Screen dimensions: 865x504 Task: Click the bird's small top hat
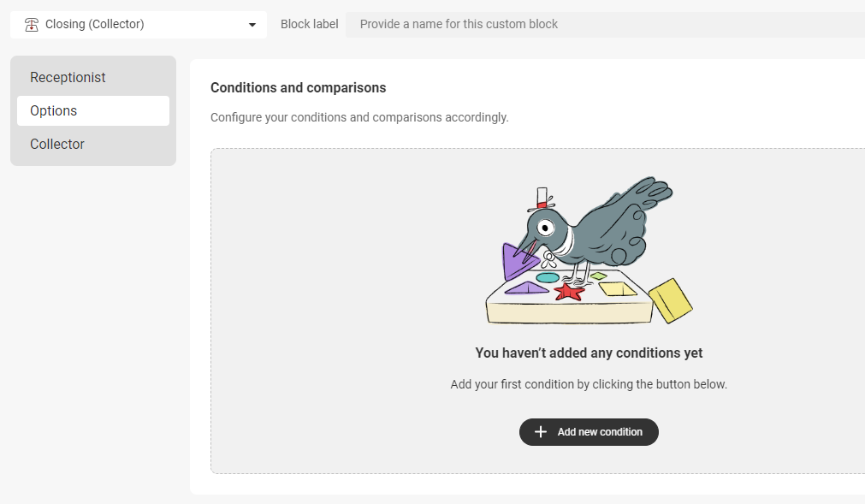pyautogui.click(x=542, y=199)
